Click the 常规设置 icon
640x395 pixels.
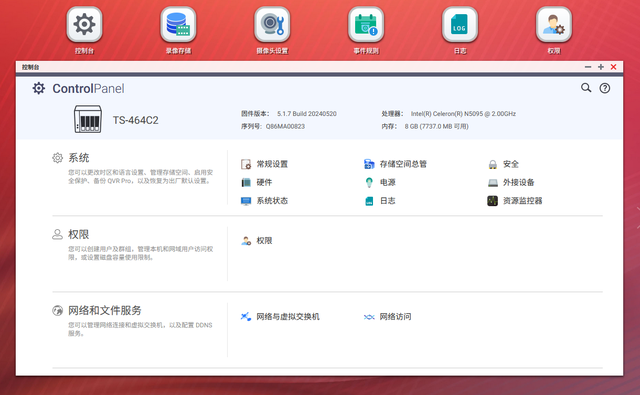(x=246, y=164)
